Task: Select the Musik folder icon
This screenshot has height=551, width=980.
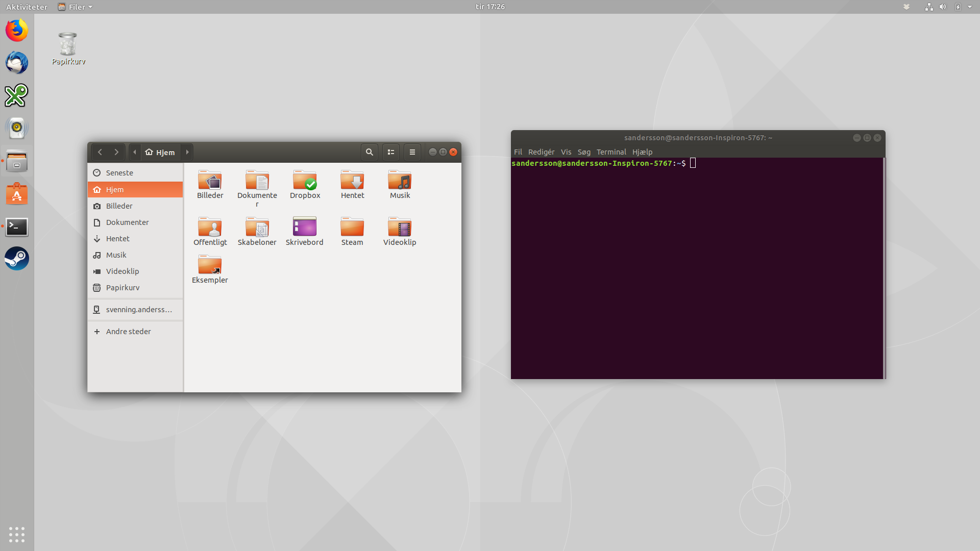Action: click(400, 180)
